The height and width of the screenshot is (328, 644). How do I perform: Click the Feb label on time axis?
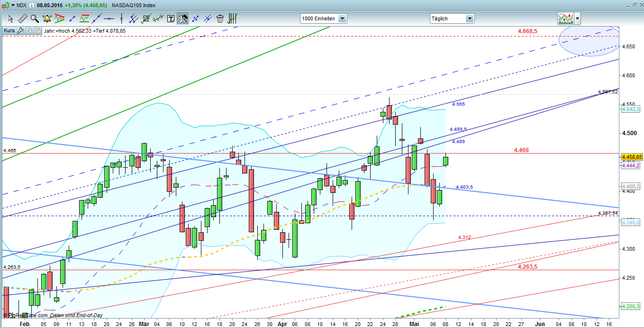[x=24, y=324]
